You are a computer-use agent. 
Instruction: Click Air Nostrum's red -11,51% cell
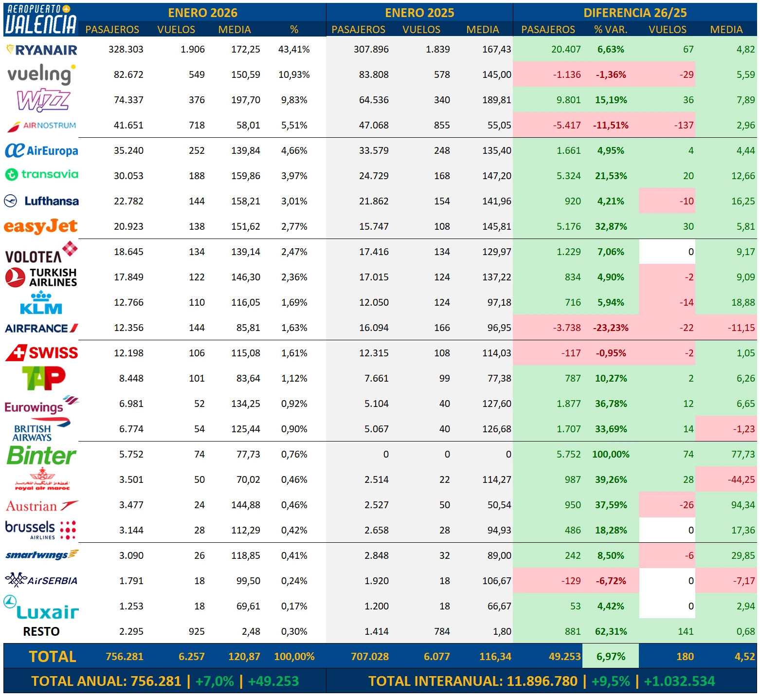[611, 125]
